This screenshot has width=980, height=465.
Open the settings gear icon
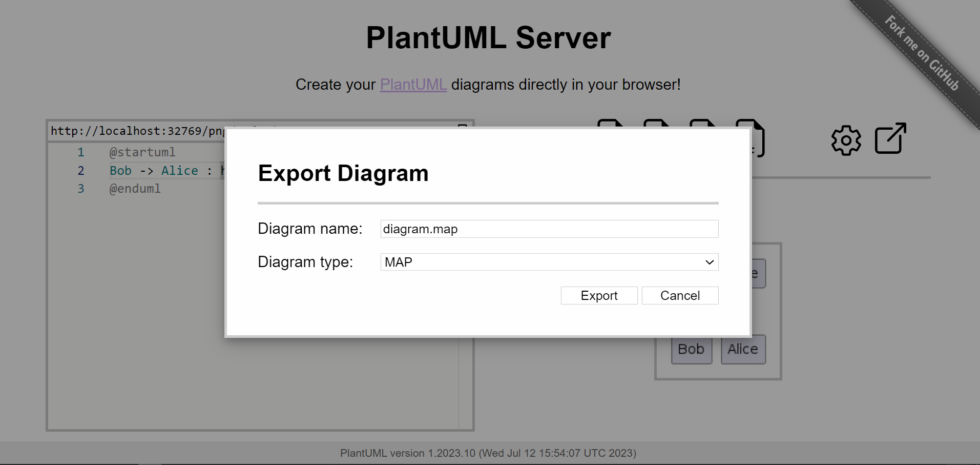coord(845,139)
